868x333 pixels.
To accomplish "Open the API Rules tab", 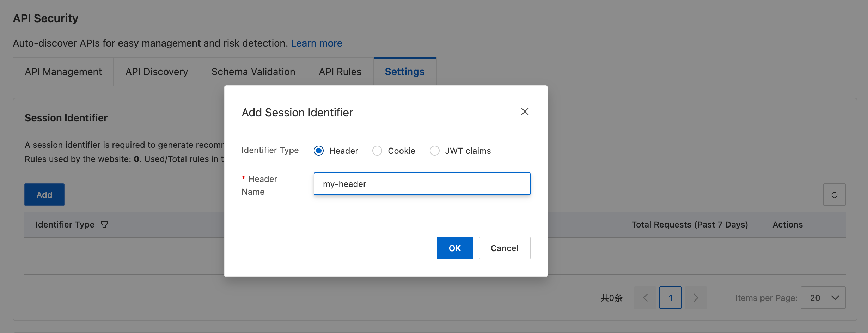I will 340,72.
